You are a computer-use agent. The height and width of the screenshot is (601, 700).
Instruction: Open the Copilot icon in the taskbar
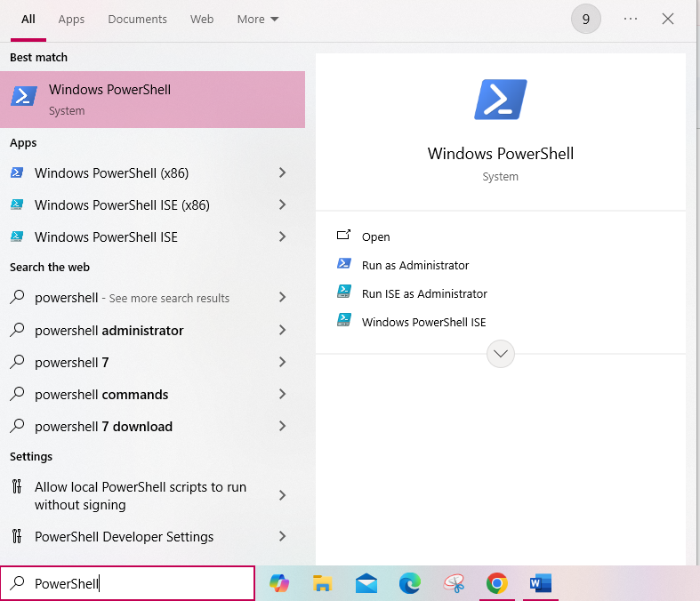click(x=279, y=583)
